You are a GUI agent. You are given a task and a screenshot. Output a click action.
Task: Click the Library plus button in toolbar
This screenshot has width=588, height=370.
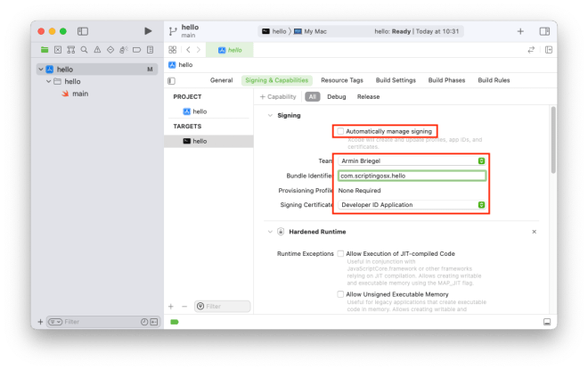click(520, 31)
